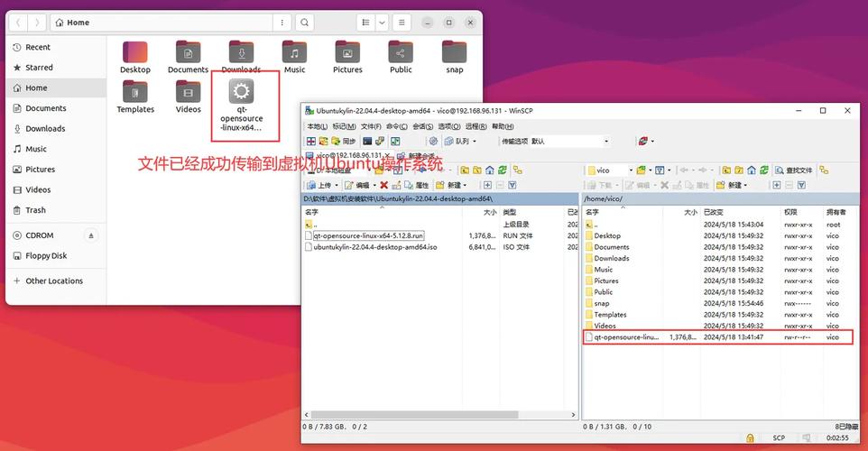Toggle list view in Files window header
This screenshot has width=868, height=451.
coord(365,23)
